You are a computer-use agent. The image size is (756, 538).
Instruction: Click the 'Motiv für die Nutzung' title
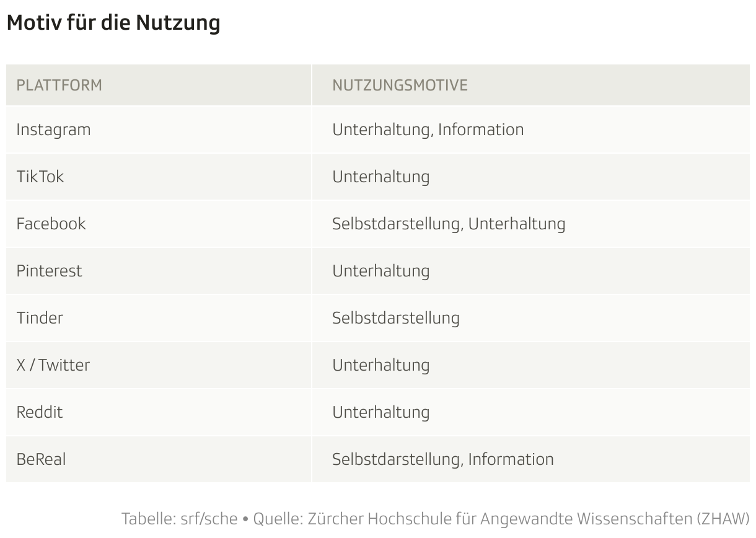(x=113, y=23)
